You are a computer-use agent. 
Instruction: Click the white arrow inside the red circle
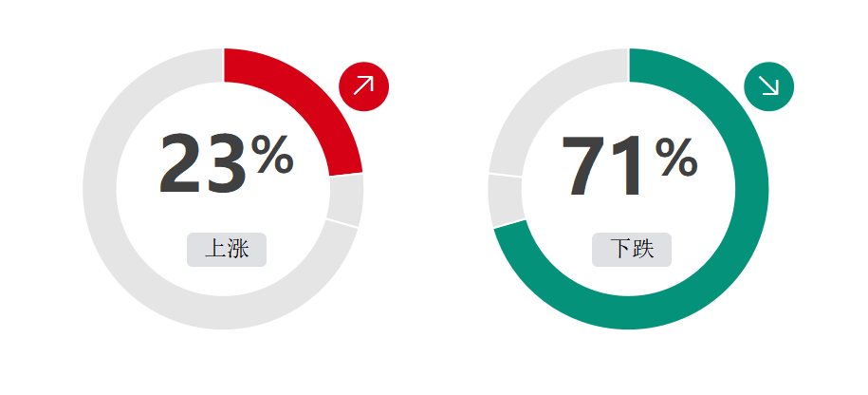click(363, 85)
